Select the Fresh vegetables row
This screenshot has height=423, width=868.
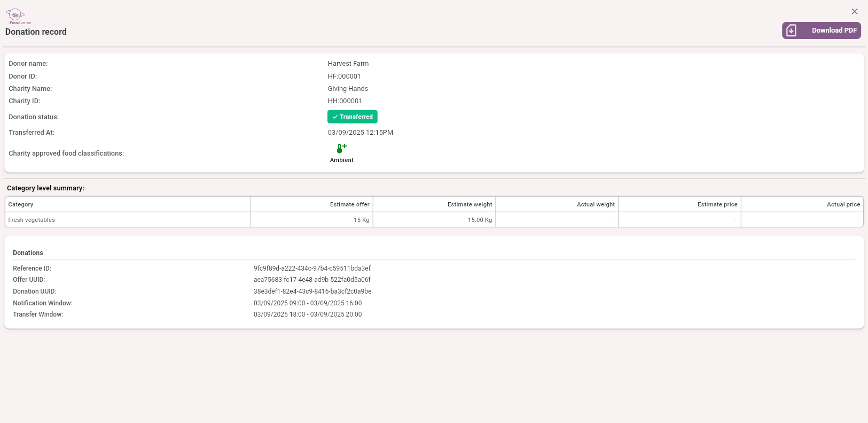pos(32,220)
